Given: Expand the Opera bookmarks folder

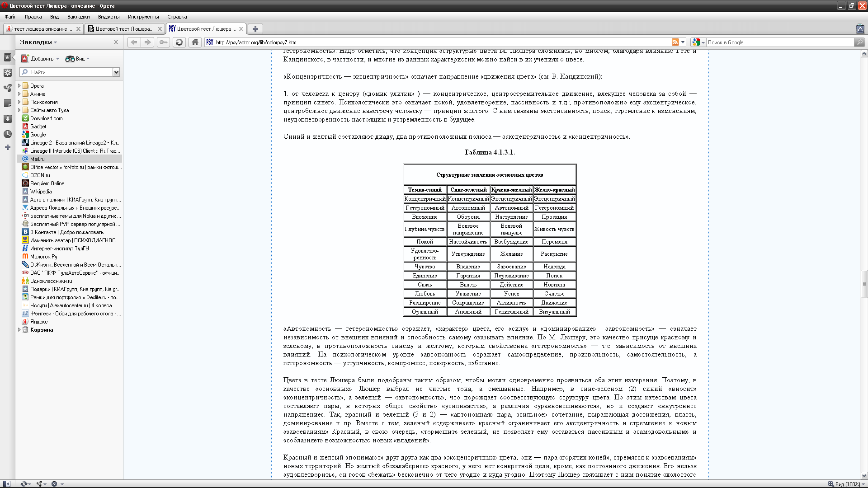Looking at the screenshot, I should tap(19, 85).
